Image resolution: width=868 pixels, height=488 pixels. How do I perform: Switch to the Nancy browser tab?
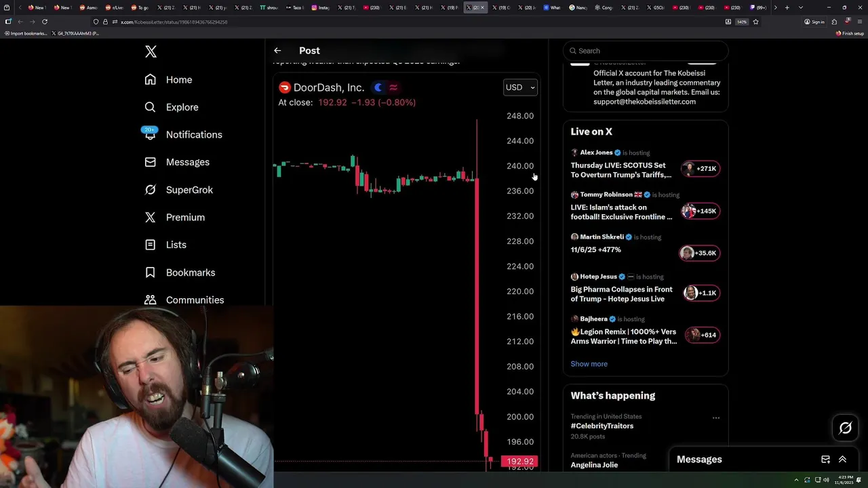(578, 7)
